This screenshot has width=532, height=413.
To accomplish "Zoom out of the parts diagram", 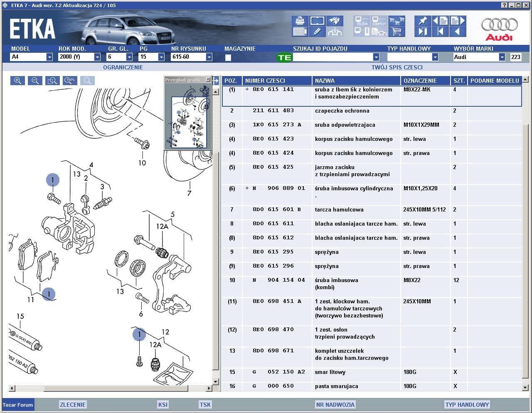I will pos(35,81).
